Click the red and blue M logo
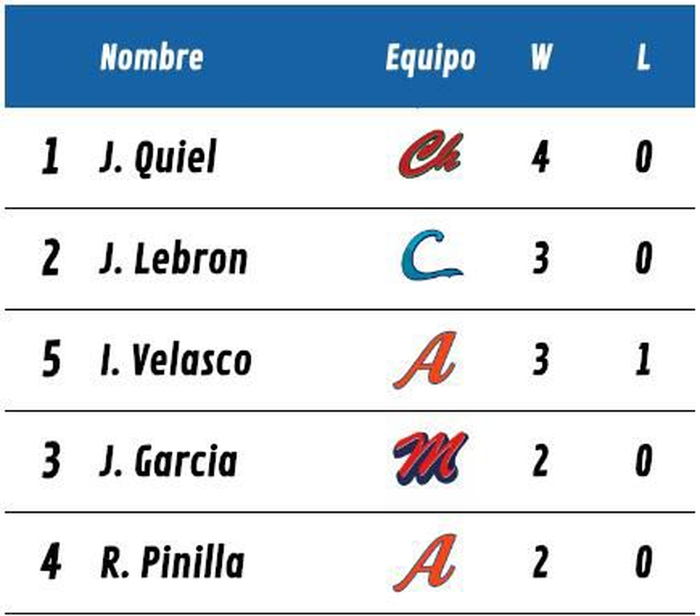The height and width of the screenshot is (616, 700). pyautogui.click(x=431, y=459)
